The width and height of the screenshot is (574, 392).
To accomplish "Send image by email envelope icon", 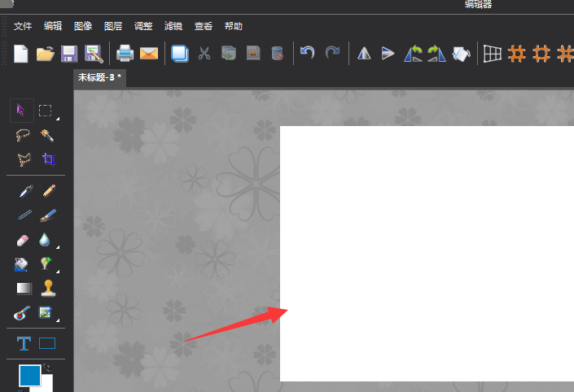I will 149,54.
